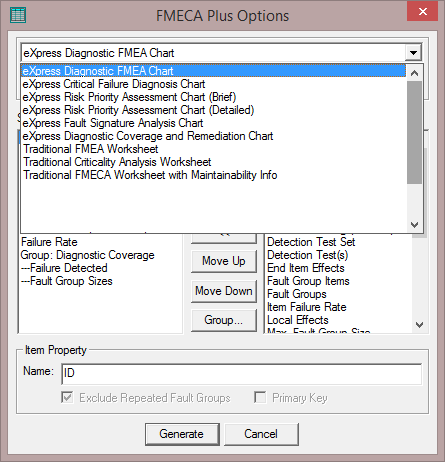
Task: Enable the Primary Key checkbox
Action: (x=260, y=397)
